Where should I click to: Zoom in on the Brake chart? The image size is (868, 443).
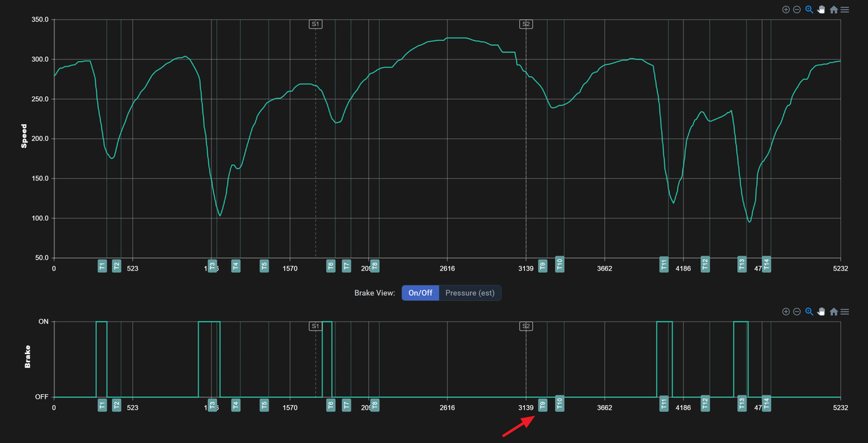pos(786,311)
